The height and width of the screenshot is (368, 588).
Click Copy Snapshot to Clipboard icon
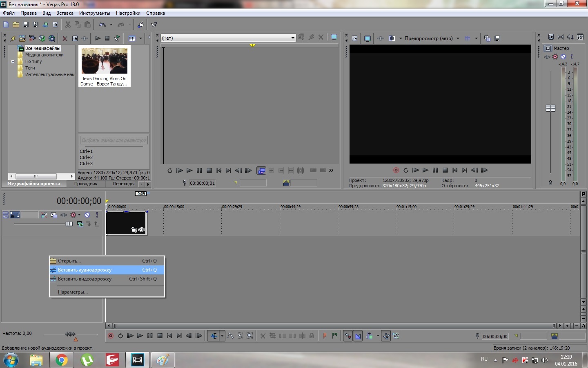tap(487, 38)
